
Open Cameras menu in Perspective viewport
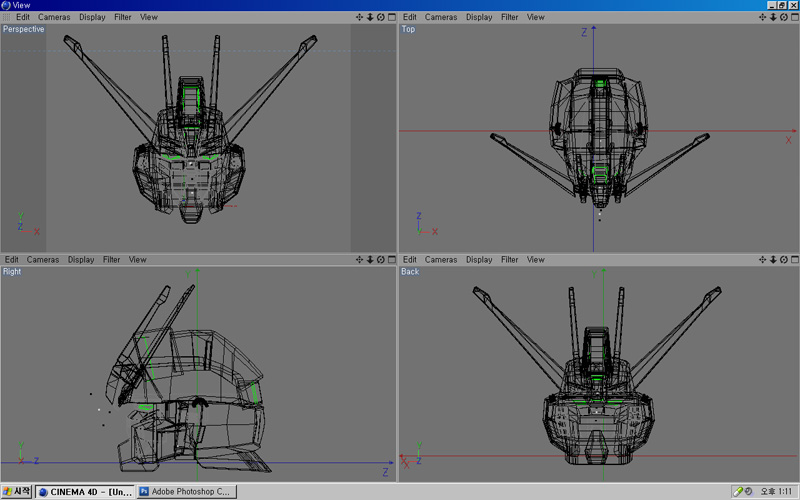[54, 17]
